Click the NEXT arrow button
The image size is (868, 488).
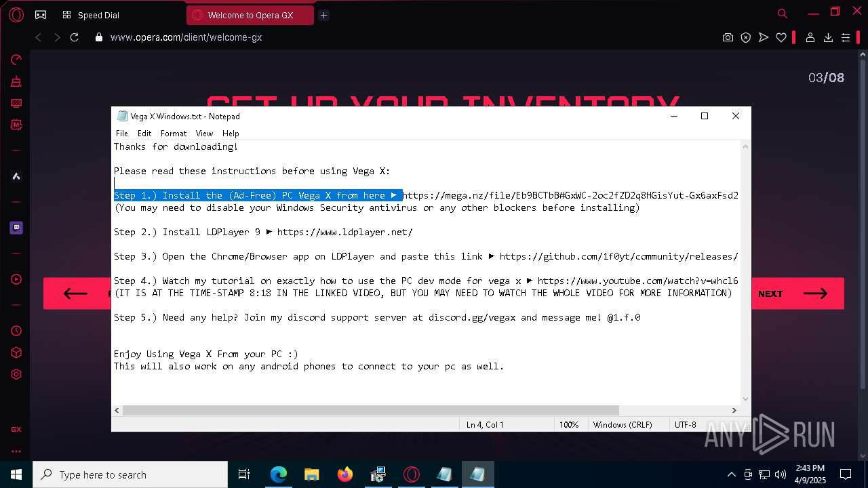[x=797, y=293]
